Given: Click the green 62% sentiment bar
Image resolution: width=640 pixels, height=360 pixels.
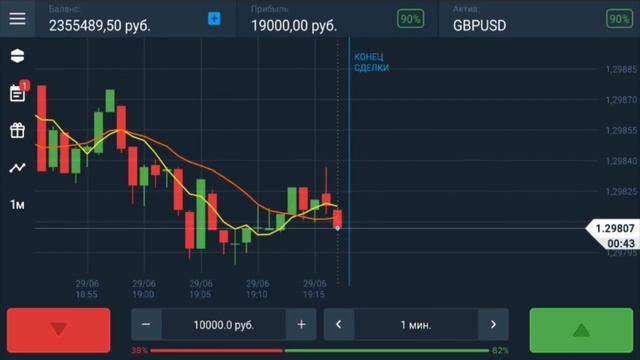Looking at the screenshot, I should [x=387, y=350].
